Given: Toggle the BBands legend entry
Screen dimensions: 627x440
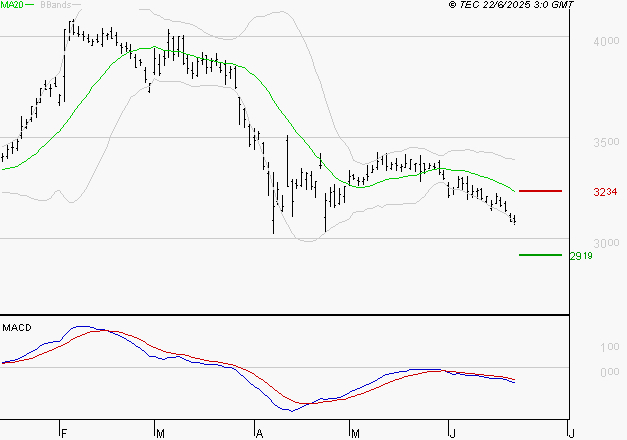Looking at the screenshot, I should coord(57,6).
